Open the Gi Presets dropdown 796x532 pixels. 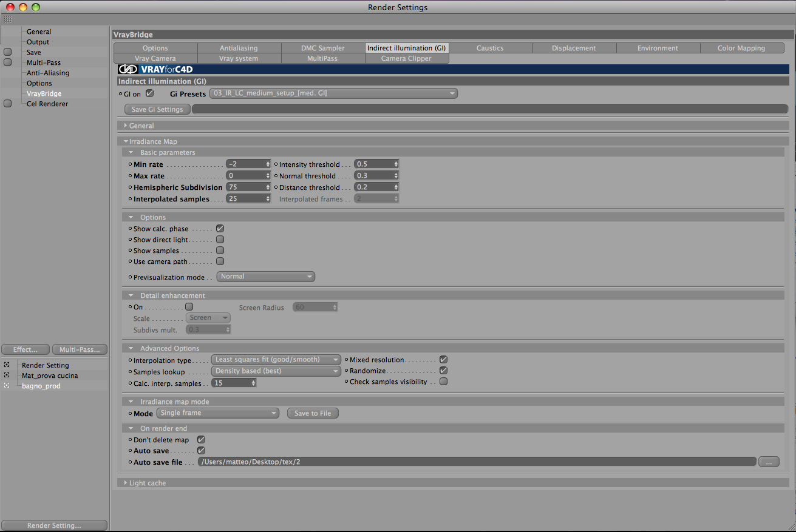tap(333, 93)
